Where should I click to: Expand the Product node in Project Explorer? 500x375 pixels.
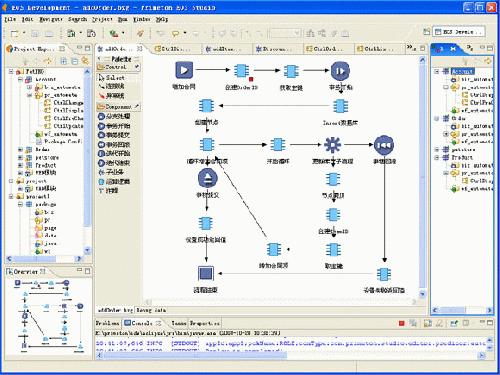pos(20,165)
